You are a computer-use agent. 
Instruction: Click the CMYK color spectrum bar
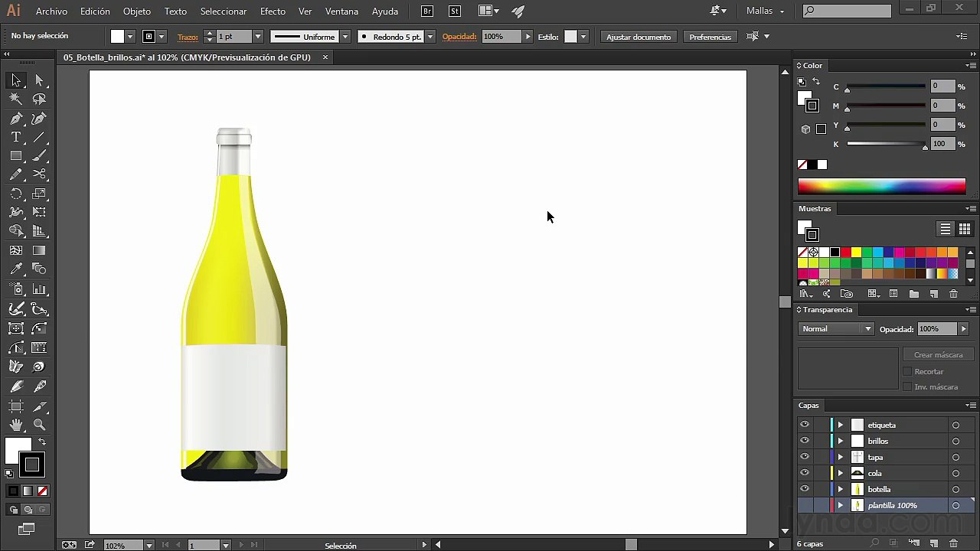coord(881,186)
